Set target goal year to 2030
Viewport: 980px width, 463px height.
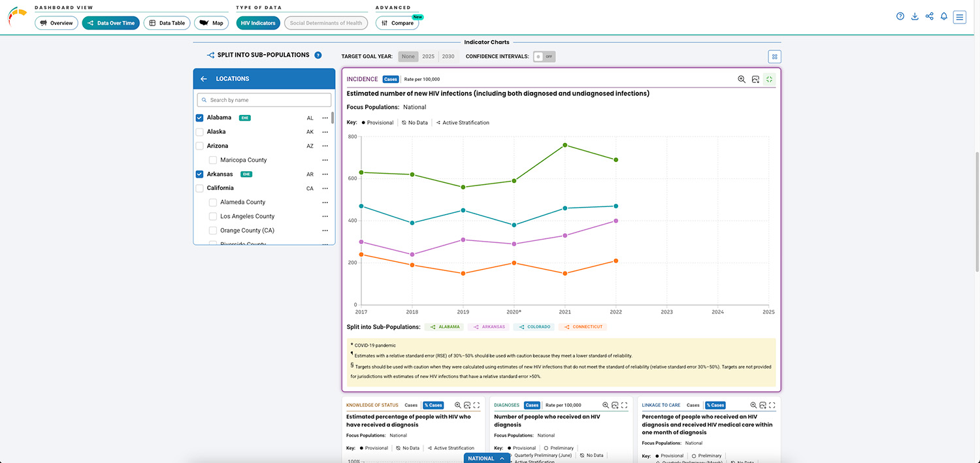pyautogui.click(x=448, y=57)
